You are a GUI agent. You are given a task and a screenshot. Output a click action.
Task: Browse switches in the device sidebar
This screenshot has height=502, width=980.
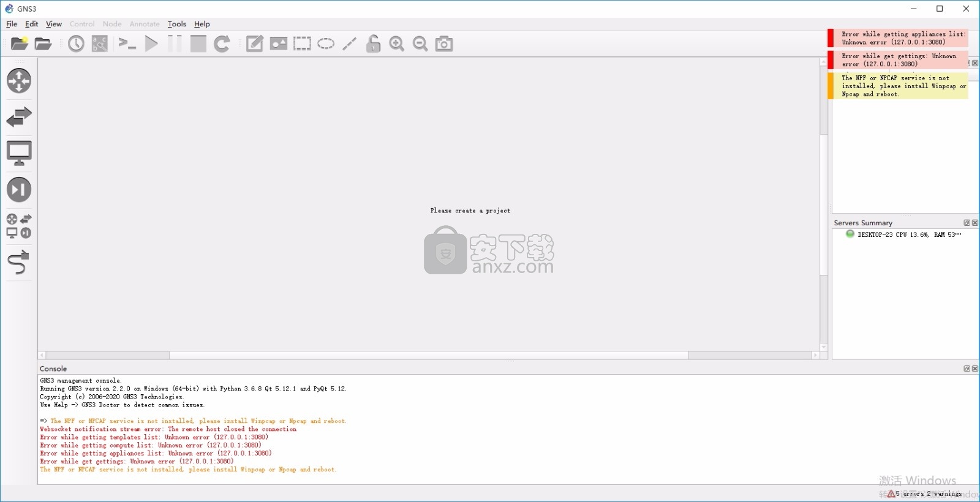click(x=19, y=117)
